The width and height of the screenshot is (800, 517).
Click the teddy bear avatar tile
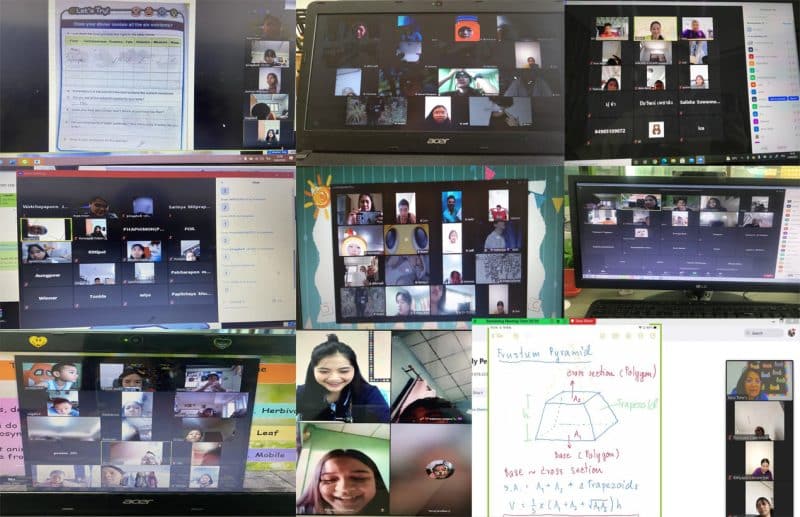(656, 129)
